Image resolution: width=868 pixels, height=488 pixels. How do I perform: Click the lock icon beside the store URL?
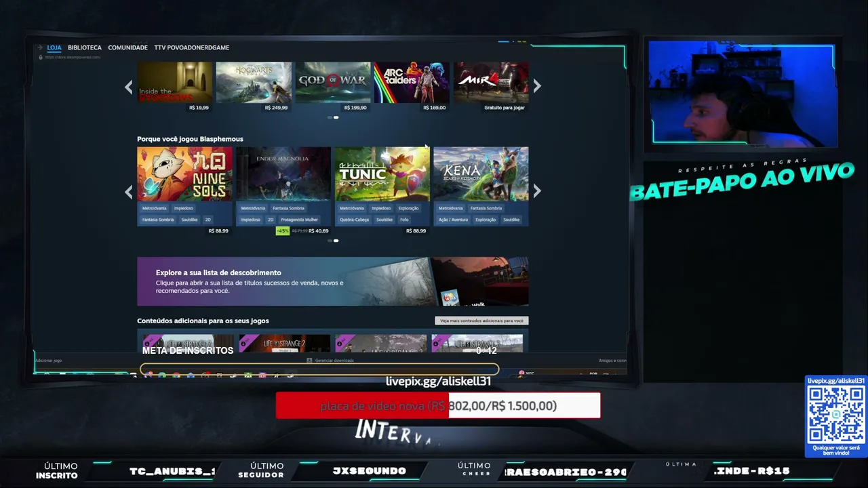pyautogui.click(x=41, y=57)
